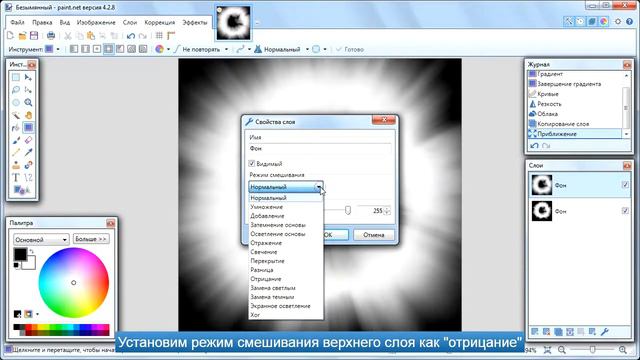Toggle Tools window button at top right
Screen dimensions: 640x360
pyautogui.click(x=568, y=22)
